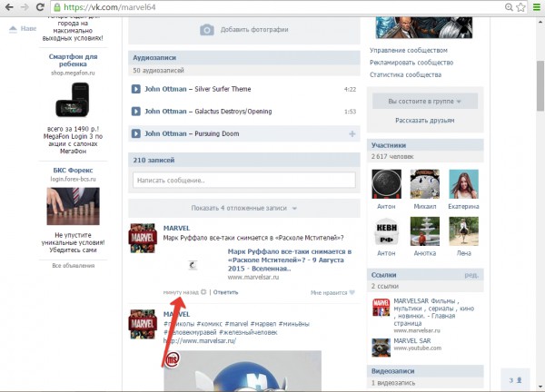The image size is (545, 392).
Task: Expand 'Показать 4 отложенные записи'
Action: 244,209
